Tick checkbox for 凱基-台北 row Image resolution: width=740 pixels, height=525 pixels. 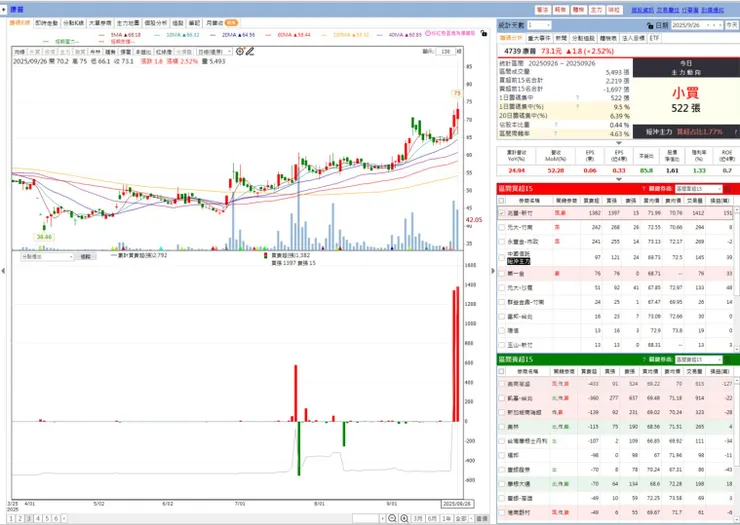[x=501, y=398]
